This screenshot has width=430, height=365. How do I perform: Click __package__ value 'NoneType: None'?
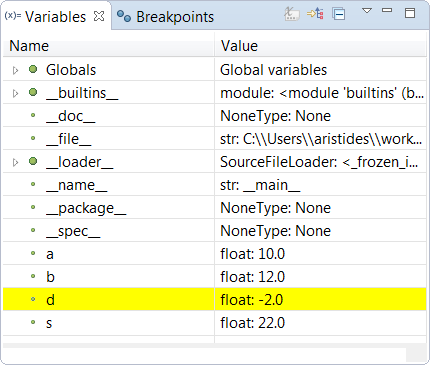(275, 208)
